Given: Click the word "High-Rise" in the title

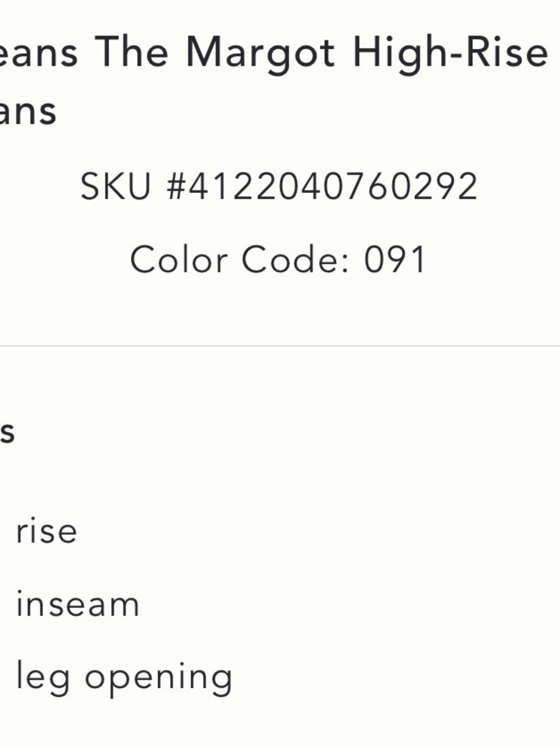Looking at the screenshot, I should coord(450,52).
